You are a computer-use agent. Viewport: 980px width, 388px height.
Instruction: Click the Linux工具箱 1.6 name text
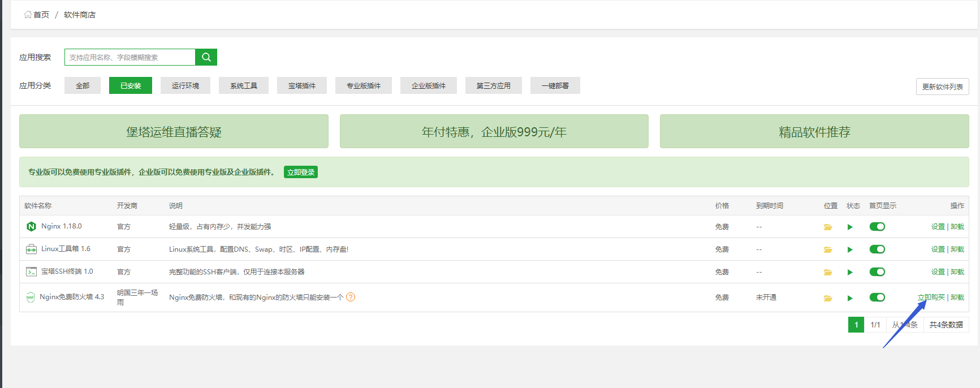[66, 249]
